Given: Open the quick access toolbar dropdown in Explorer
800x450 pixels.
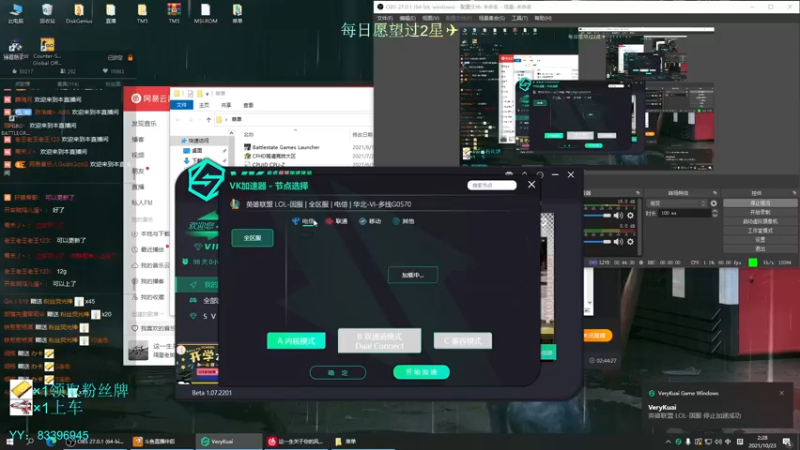Looking at the screenshot, I should [208, 94].
